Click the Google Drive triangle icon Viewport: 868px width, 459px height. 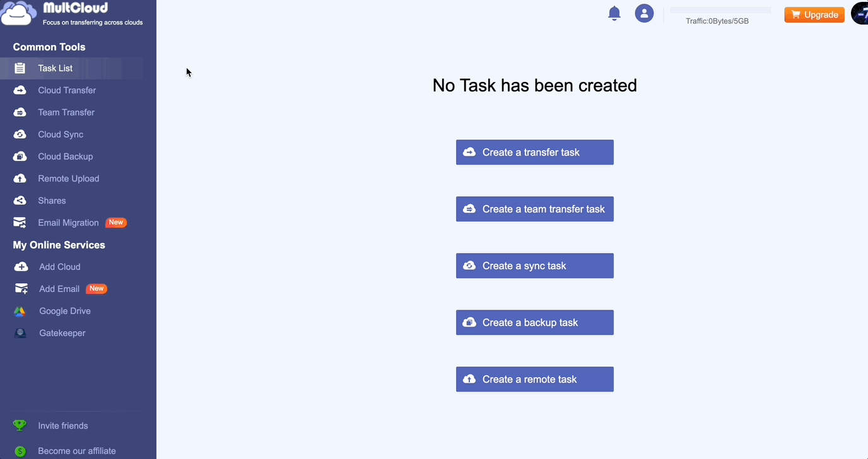pos(20,311)
